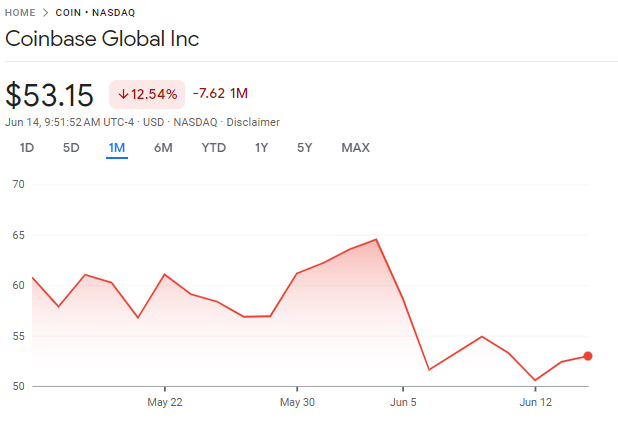Click the HOME breadcrumb link
This screenshot has height=427, width=618.
pos(22,12)
